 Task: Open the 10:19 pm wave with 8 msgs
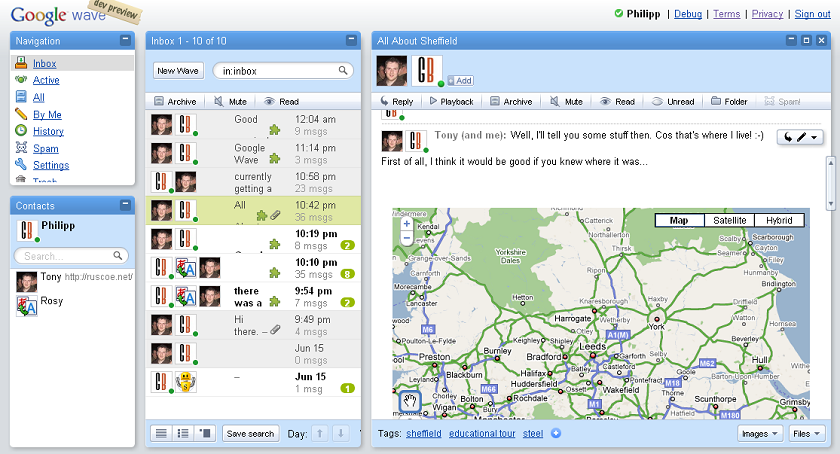[253, 239]
